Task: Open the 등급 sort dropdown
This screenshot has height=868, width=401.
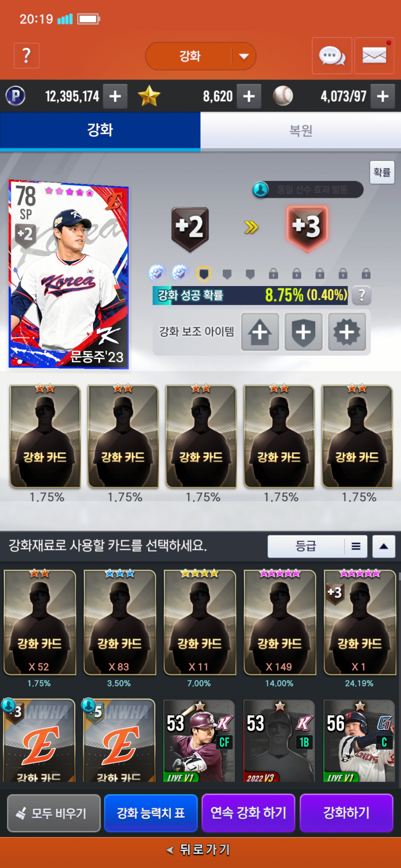Action: [x=317, y=546]
